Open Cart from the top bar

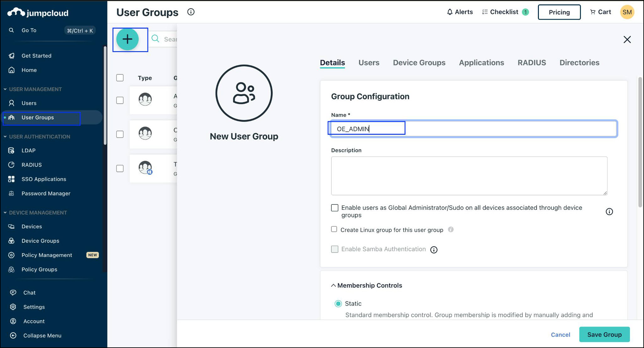(600, 12)
